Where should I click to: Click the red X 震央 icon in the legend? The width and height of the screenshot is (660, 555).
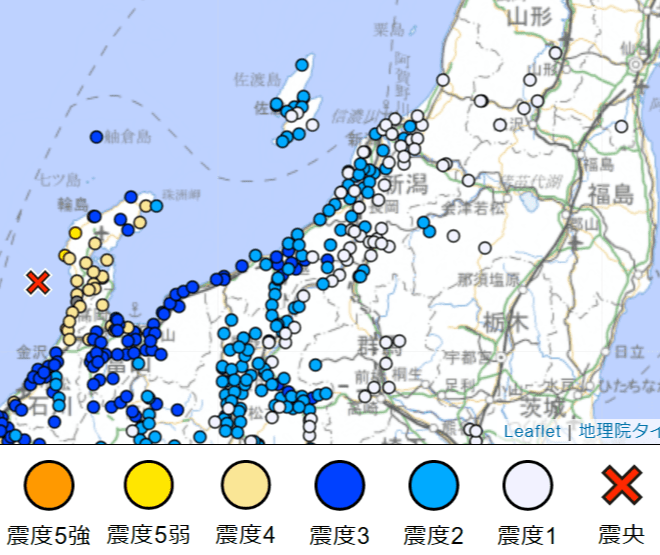pyautogui.click(x=621, y=486)
